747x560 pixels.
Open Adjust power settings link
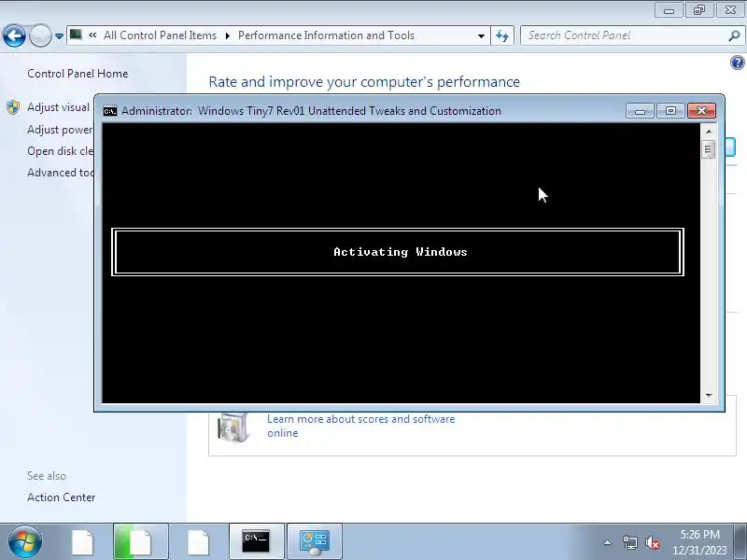(60, 130)
